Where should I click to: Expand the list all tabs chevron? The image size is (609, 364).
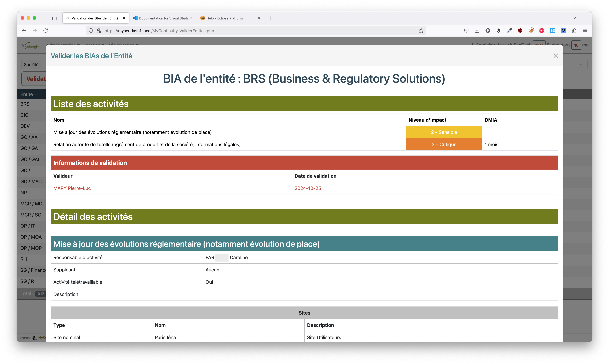[574, 18]
